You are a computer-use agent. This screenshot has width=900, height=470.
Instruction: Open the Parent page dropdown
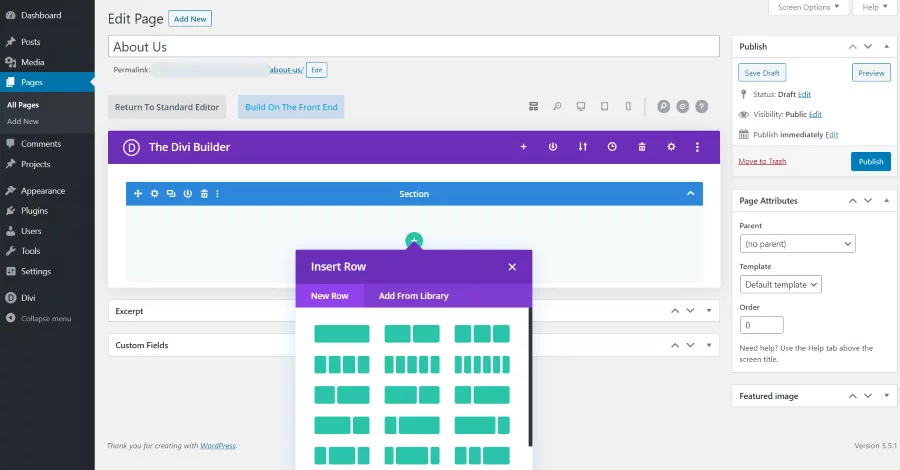[797, 244]
